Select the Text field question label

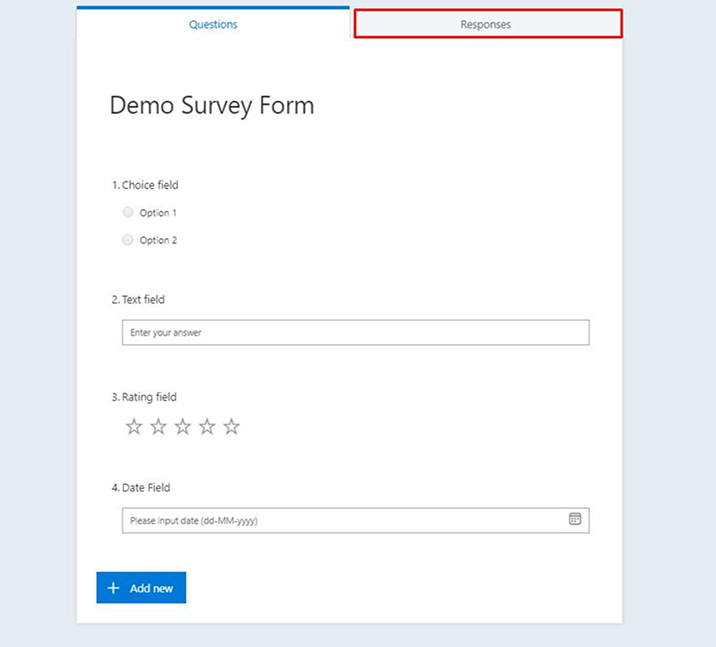[x=138, y=300]
